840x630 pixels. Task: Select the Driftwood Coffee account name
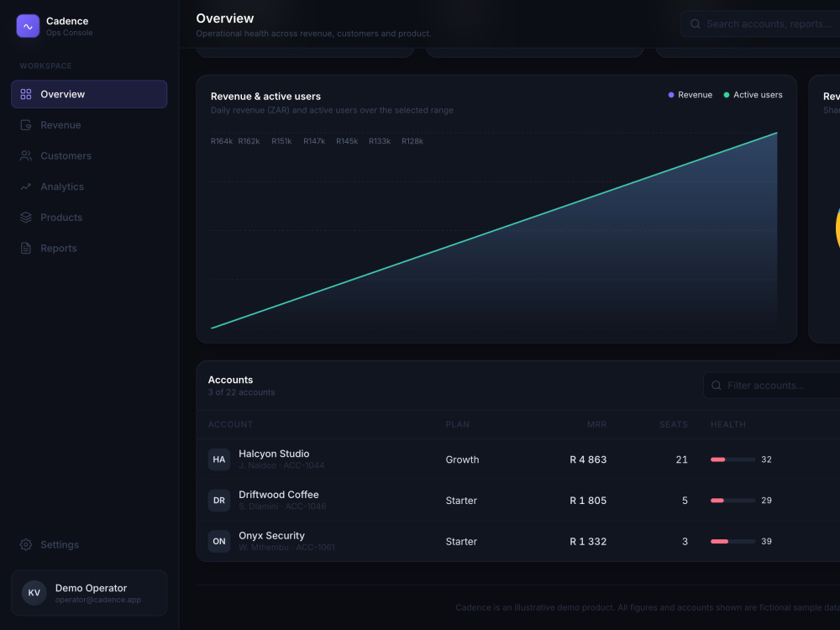pyautogui.click(x=279, y=495)
